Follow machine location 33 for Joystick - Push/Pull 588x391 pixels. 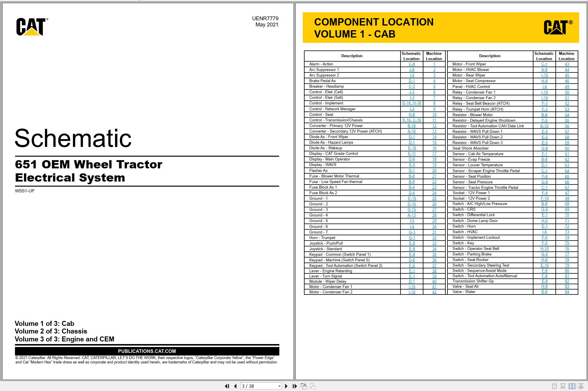pos(434,243)
